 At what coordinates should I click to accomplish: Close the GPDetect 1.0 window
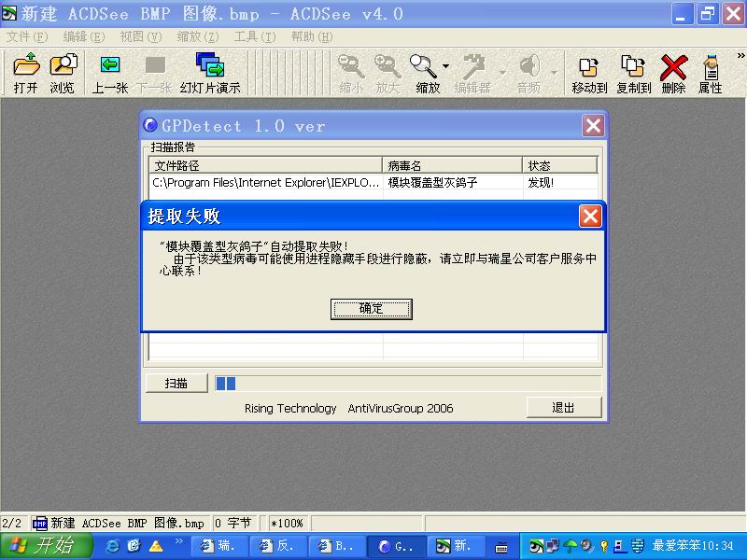coord(593,126)
